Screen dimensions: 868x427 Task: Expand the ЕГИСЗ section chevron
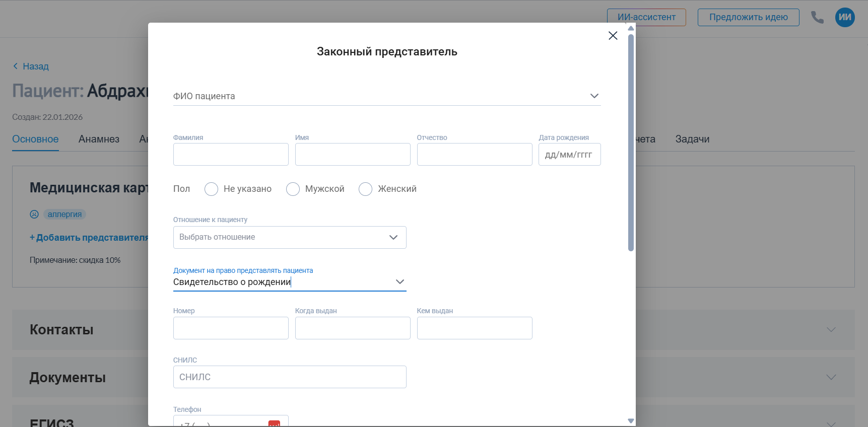pos(831,423)
